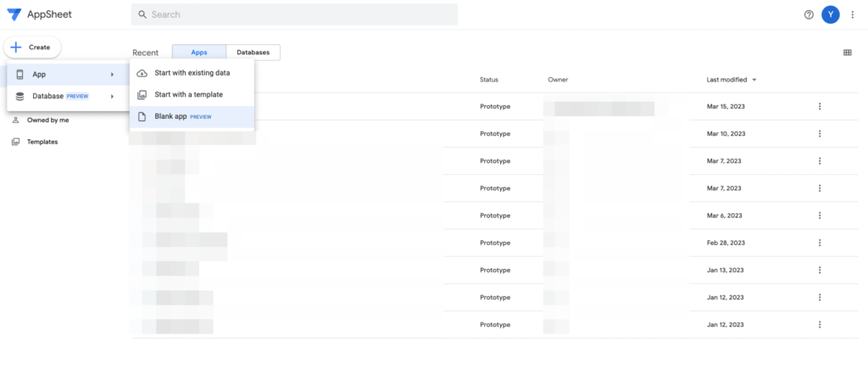This screenshot has width=868, height=392.
Task: Switch to the Databases tab
Action: (x=253, y=53)
